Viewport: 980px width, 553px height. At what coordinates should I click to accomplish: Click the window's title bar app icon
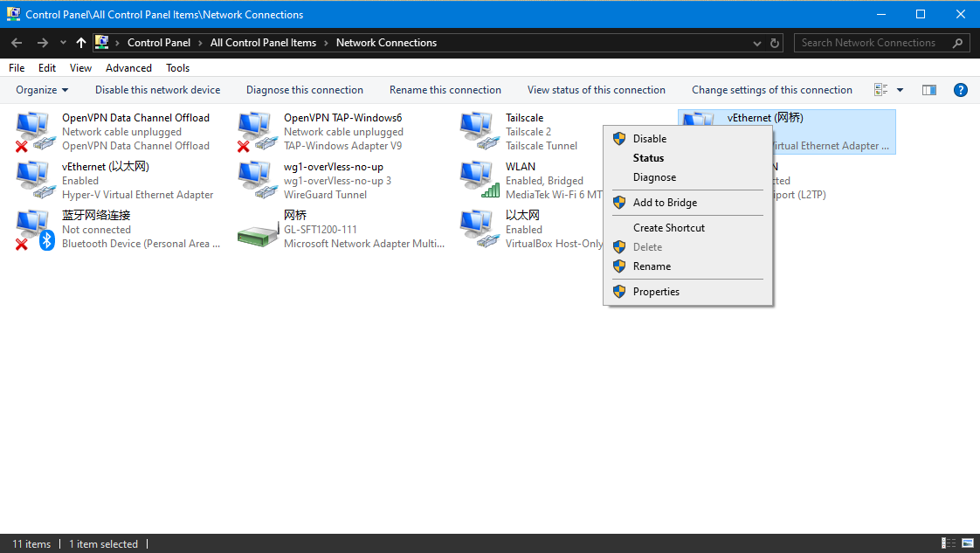click(13, 14)
